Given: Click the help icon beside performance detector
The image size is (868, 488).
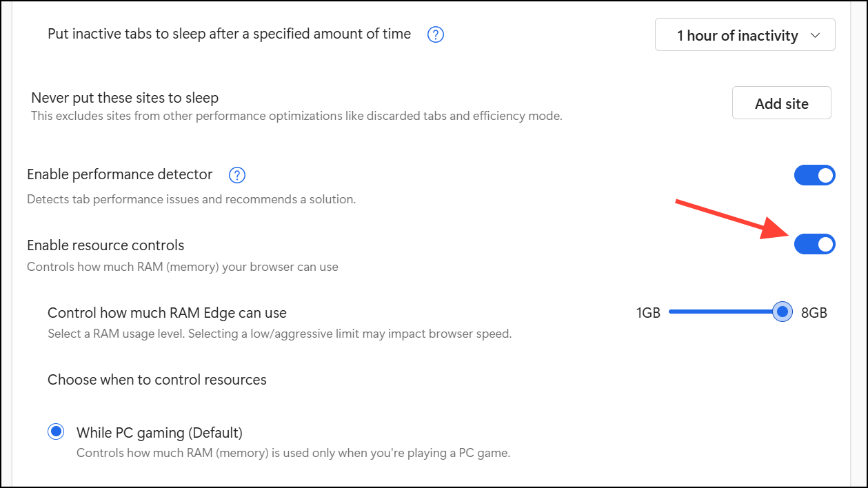Looking at the screenshot, I should 237,175.
